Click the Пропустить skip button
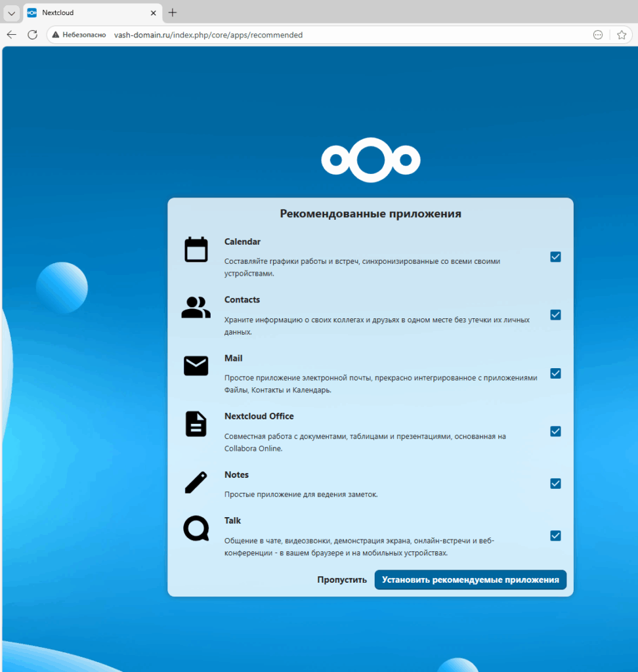 [342, 579]
